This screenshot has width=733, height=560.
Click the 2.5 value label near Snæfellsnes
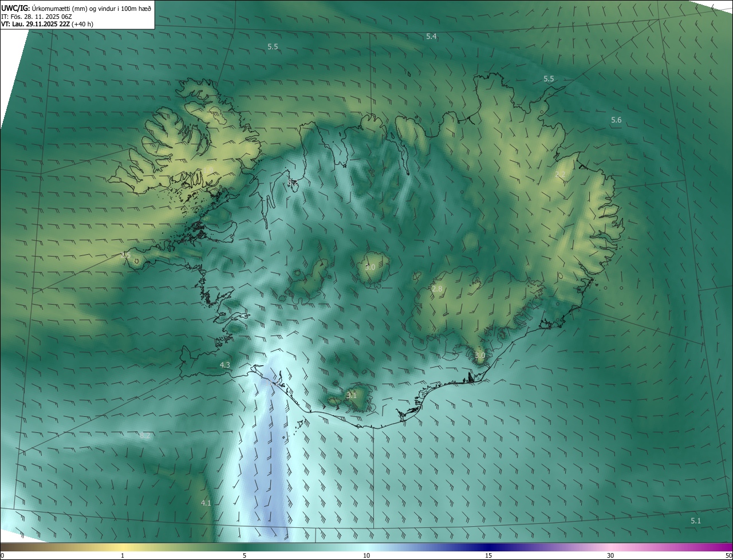pos(127,255)
